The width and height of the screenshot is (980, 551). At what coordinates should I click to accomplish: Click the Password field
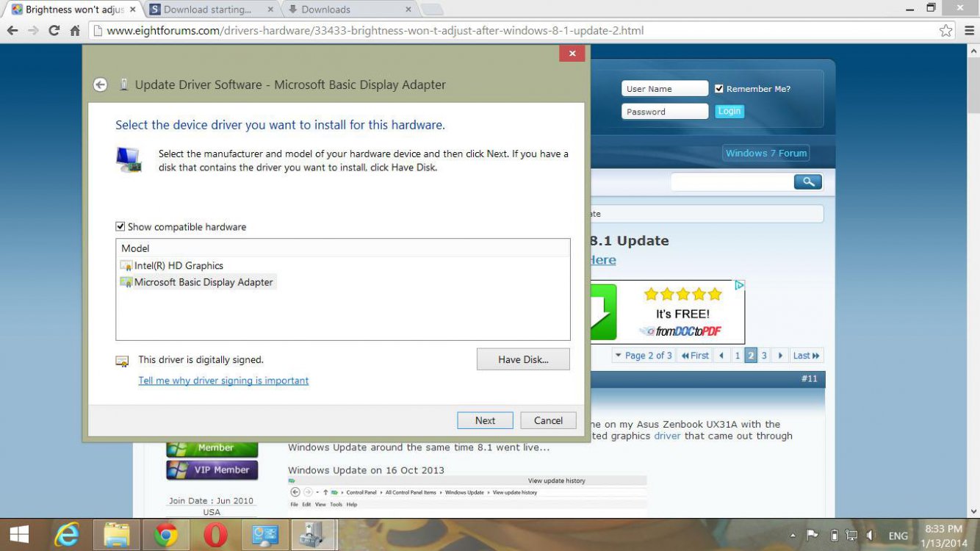[665, 112]
